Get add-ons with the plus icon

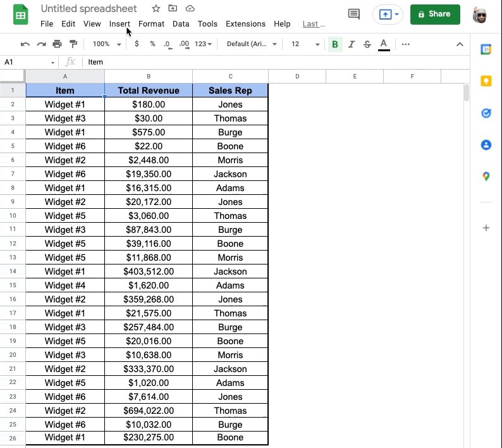tap(486, 228)
